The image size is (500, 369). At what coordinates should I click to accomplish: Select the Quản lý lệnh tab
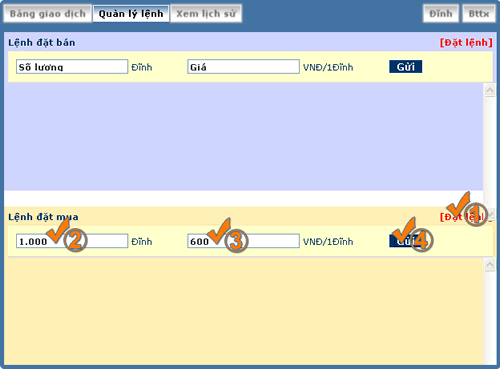point(131,14)
